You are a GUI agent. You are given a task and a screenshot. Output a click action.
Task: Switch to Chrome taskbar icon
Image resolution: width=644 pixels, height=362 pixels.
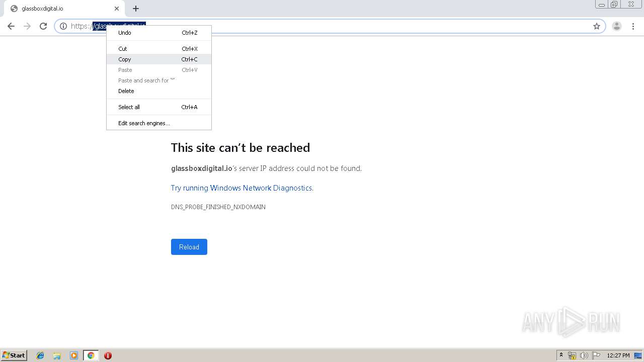coord(91,355)
